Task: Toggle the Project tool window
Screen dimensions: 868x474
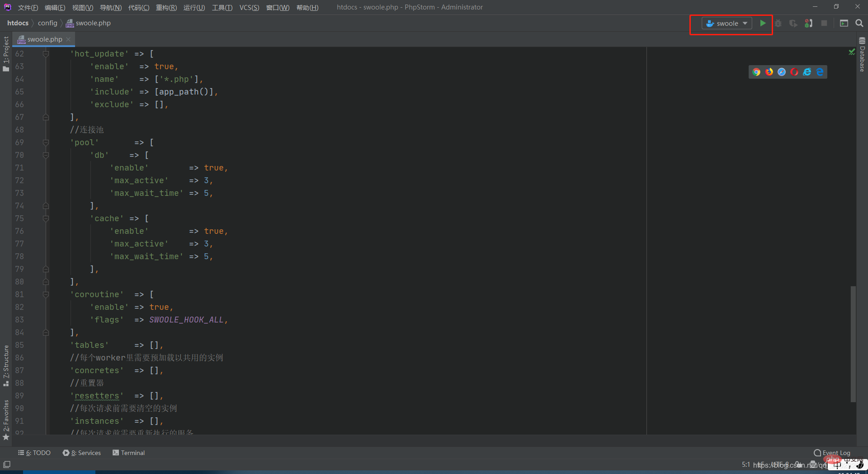Action: pyautogui.click(x=6, y=53)
